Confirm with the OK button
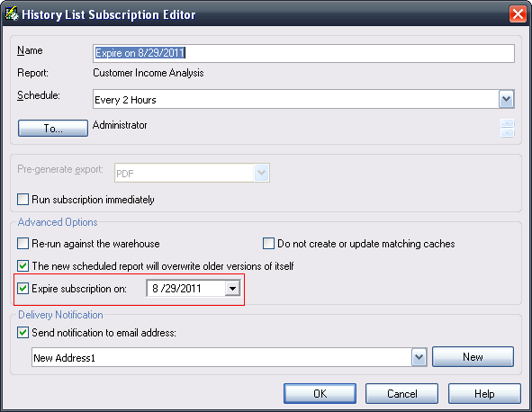The image size is (532, 412). click(x=320, y=394)
